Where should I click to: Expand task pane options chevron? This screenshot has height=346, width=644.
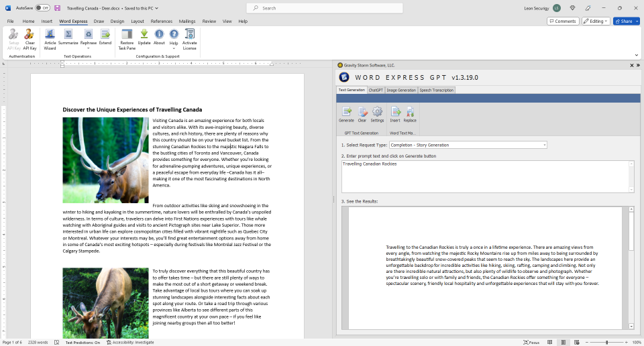click(638, 65)
